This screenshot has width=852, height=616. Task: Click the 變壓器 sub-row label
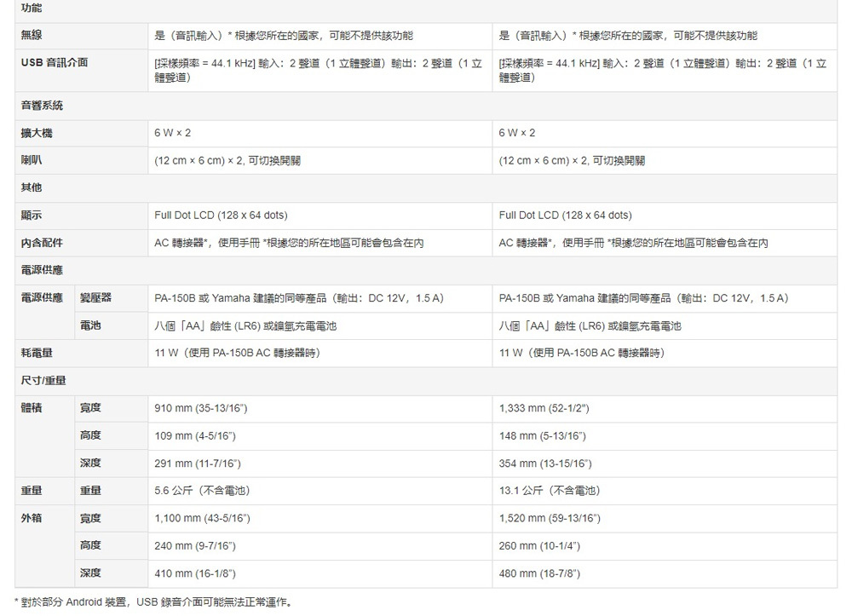click(x=95, y=298)
